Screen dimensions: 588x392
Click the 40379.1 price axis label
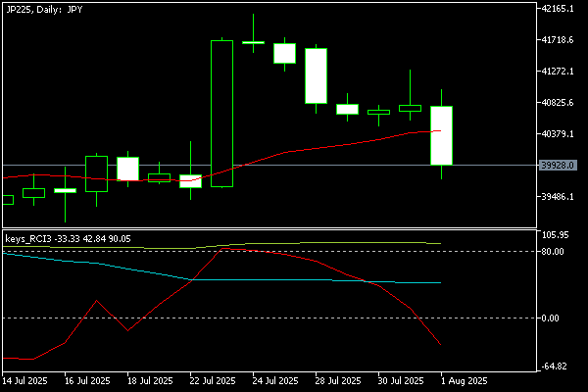[x=558, y=134]
